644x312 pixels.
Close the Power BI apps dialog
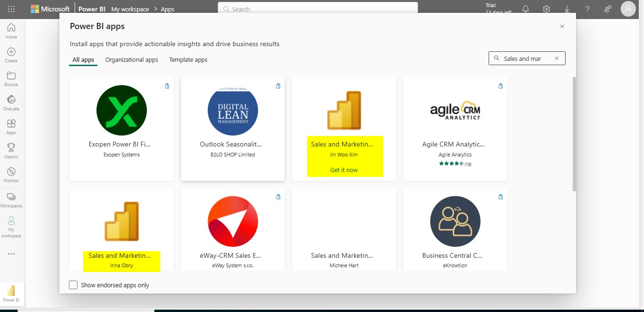pos(562,27)
